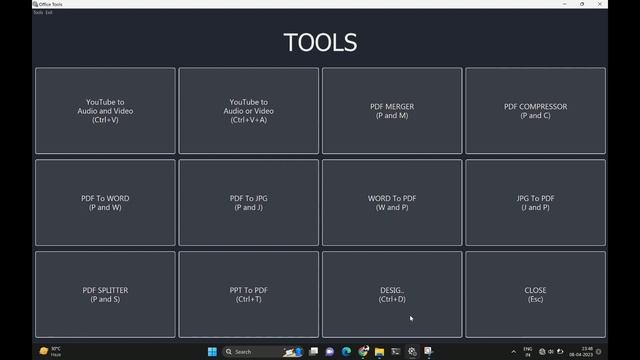Open the JPG To PDF converter
Image resolution: width=640 pixels, height=360 pixels.
coord(536,202)
